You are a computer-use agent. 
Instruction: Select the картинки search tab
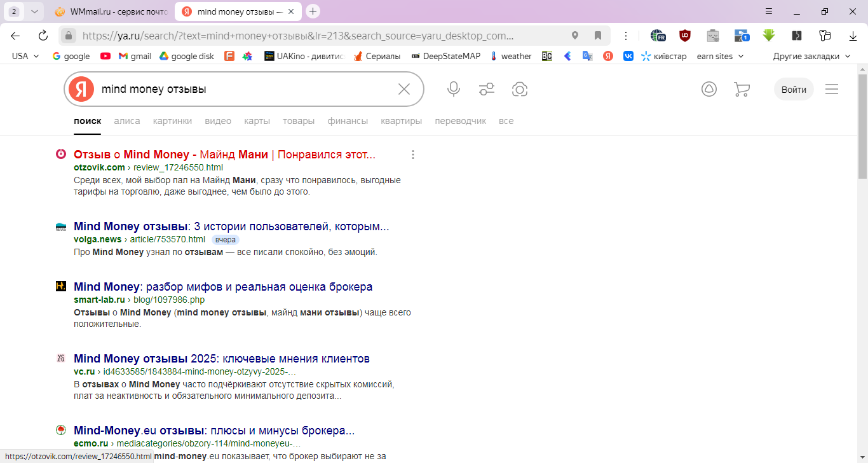(x=172, y=121)
